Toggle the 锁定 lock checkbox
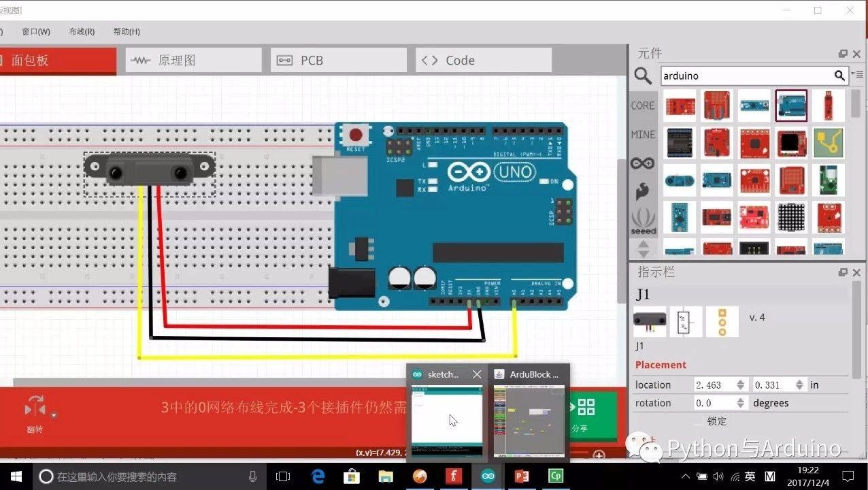 699,421
